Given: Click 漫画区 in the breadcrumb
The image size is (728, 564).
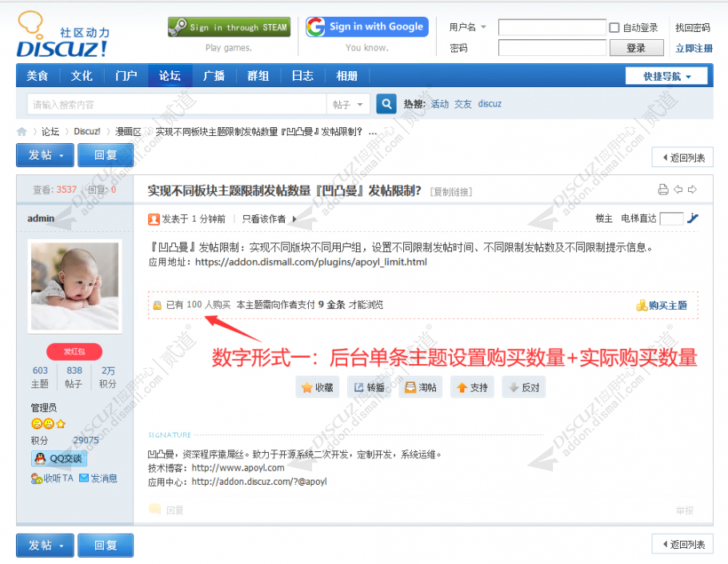Looking at the screenshot, I should pos(128,132).
